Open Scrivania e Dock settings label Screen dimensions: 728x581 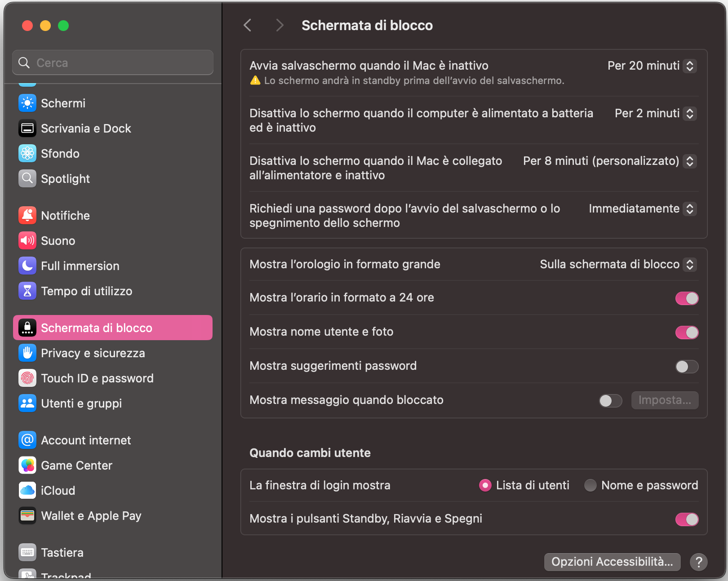tap(86, 129)
